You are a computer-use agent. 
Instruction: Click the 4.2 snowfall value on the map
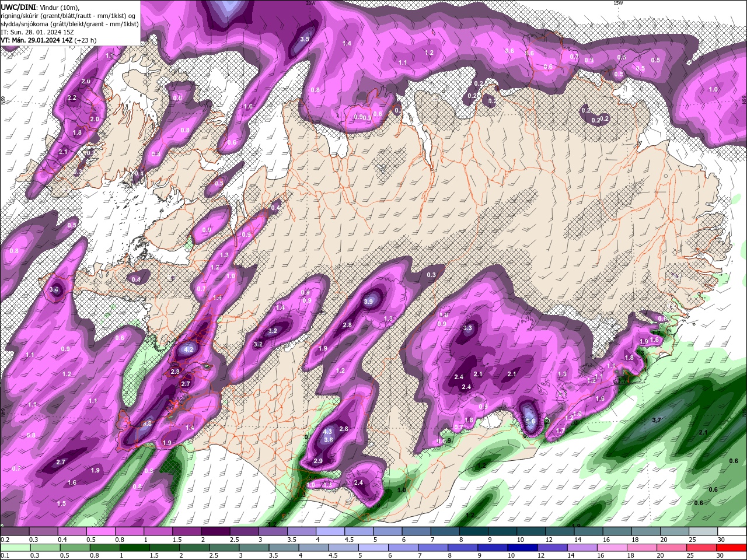[x=189, y=349]
